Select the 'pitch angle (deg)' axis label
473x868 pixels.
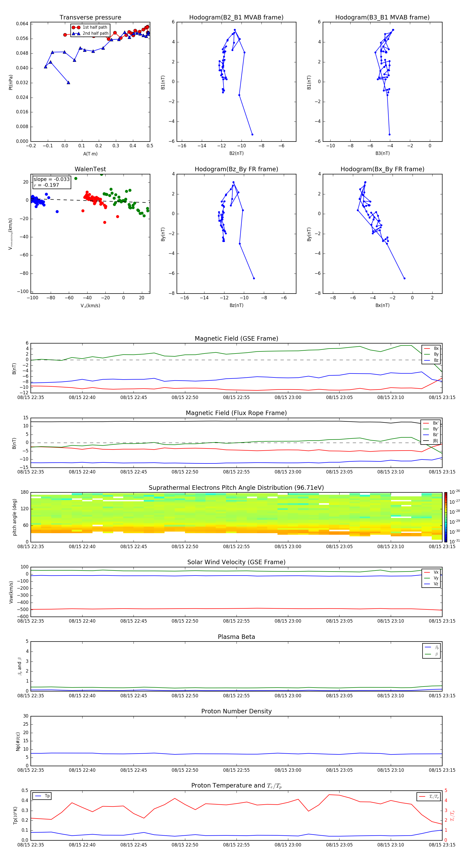[x=14, y=517]
